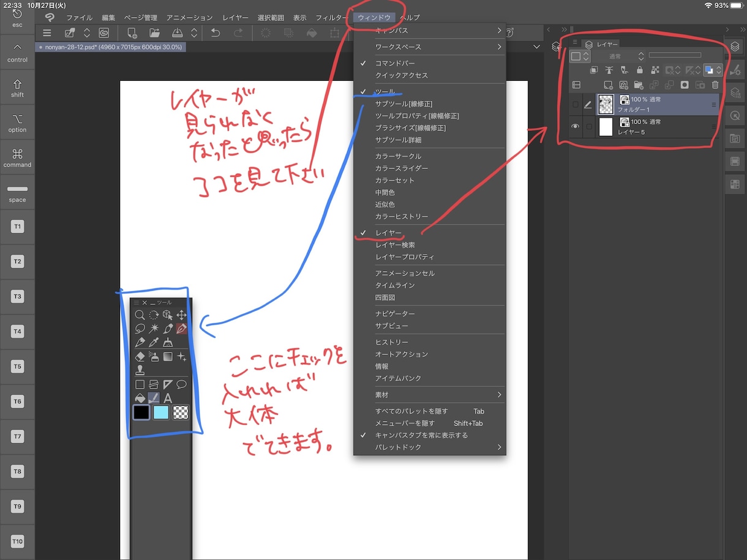Click create layer mask icon
Image resolution: width=747 pixels, height=560 pixels.
(685, 85)
